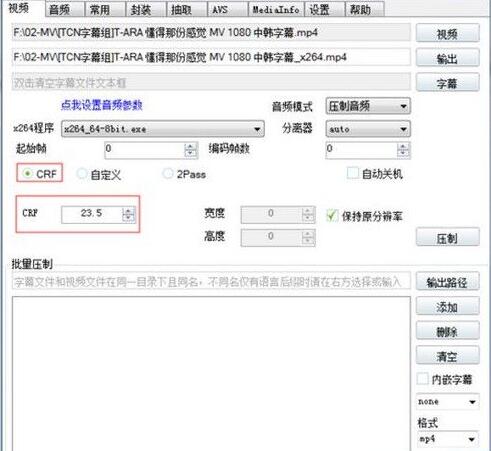Click the 起始帧 stepper arrows
491x451 pixels.
pyautogui.click(x=191, y=150)
